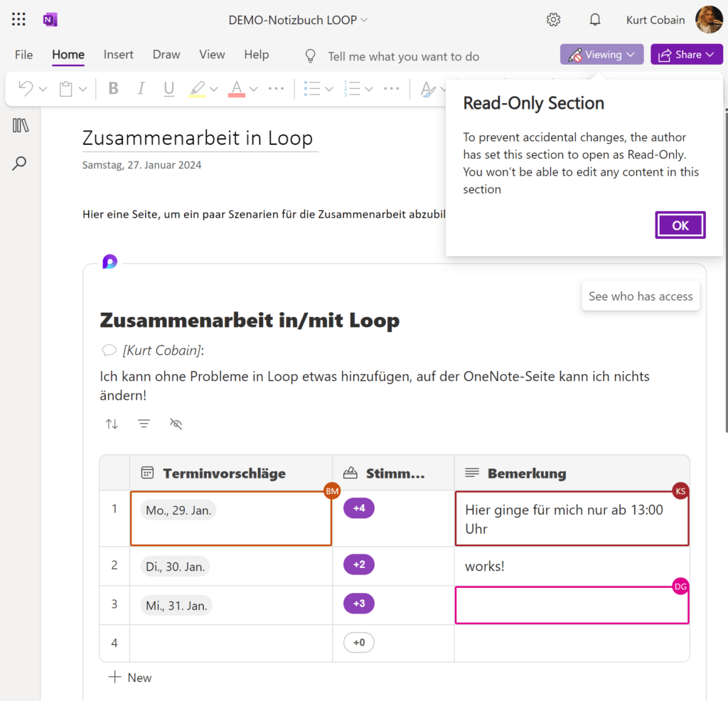The image size is (728, 701).
Task: Expand the font color dropdown
Action: [254, 89]
